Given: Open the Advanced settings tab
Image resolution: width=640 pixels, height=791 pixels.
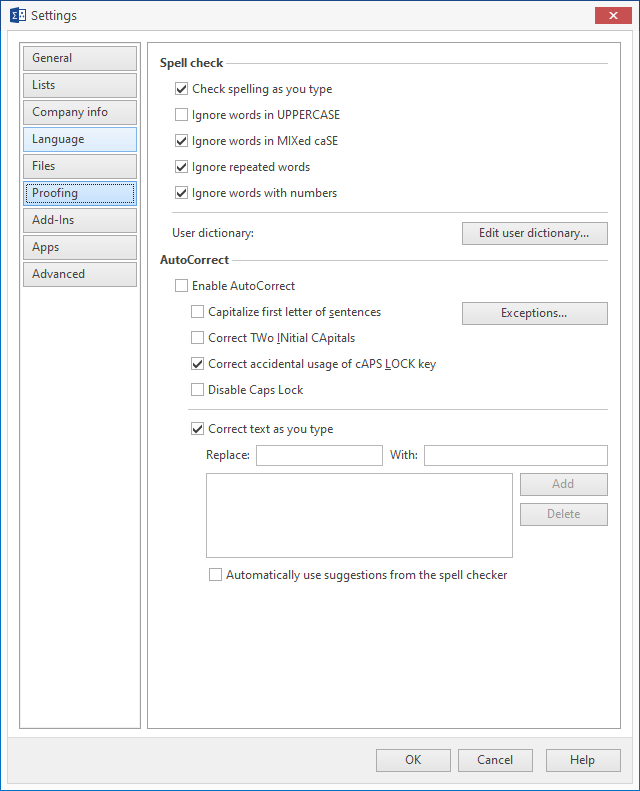Looking at the screenshot, I should click(80, 274).
